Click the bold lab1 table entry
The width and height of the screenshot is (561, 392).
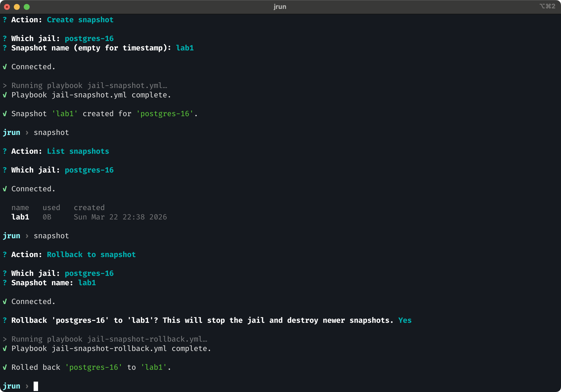(x=20, y=217)
